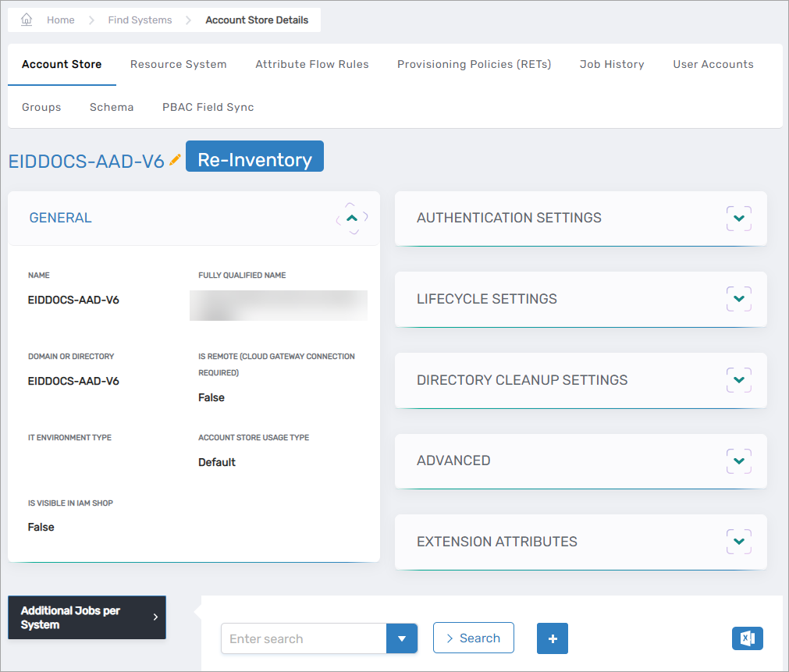This screenshot has height=672, width=789.
Task: Click Find Systems breadcrumb link
Action: (x=140, y=20)
